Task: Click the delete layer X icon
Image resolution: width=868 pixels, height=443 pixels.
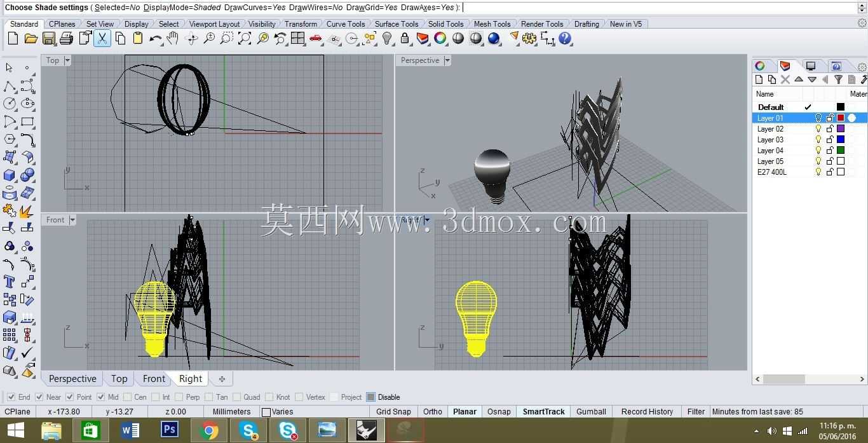Action: [785, 79]
